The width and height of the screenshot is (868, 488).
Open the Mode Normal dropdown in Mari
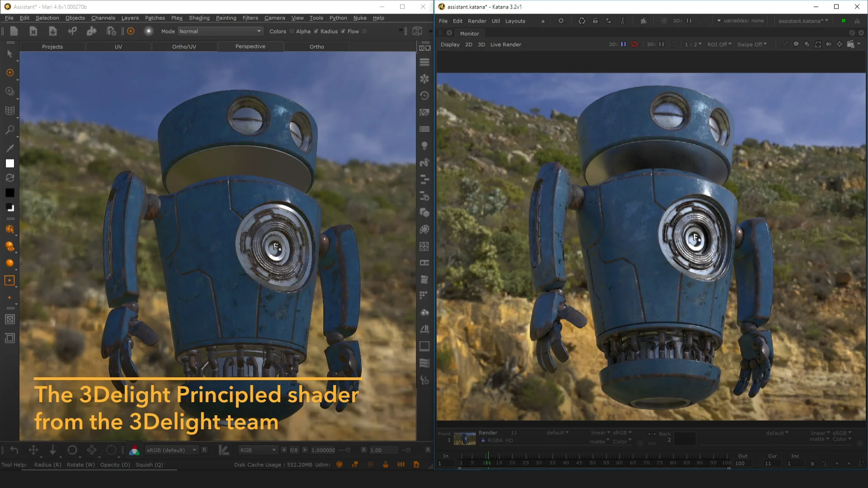pos(220,31)
